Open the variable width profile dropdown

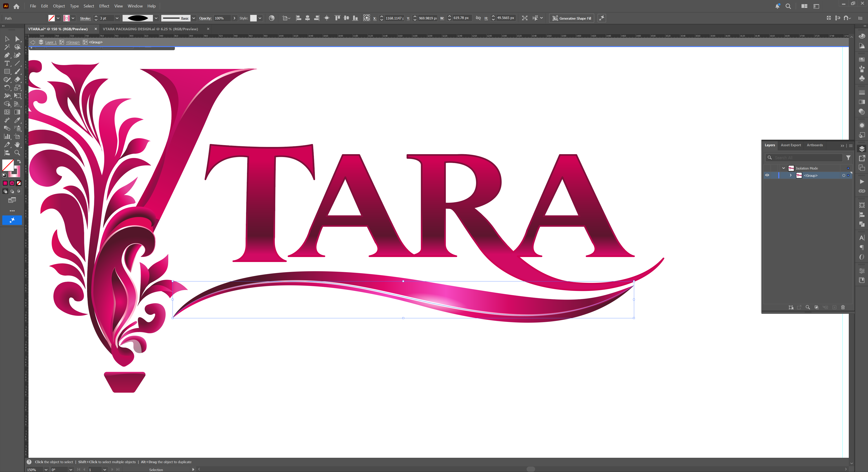(x=156, y=18)
